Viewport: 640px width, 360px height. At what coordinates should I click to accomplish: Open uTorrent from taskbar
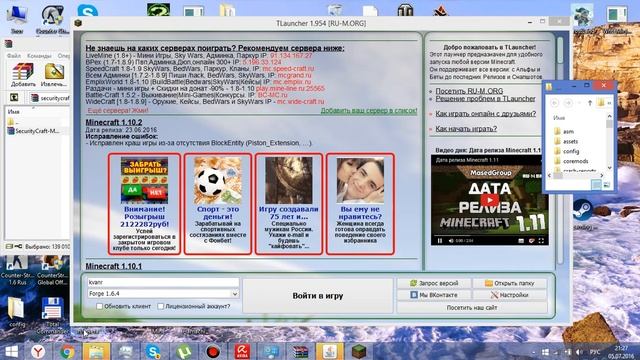[x=183, y=351]
